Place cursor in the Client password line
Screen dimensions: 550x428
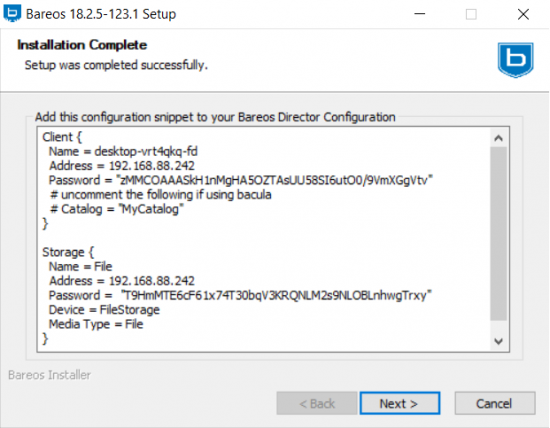[x=241, y=180]
